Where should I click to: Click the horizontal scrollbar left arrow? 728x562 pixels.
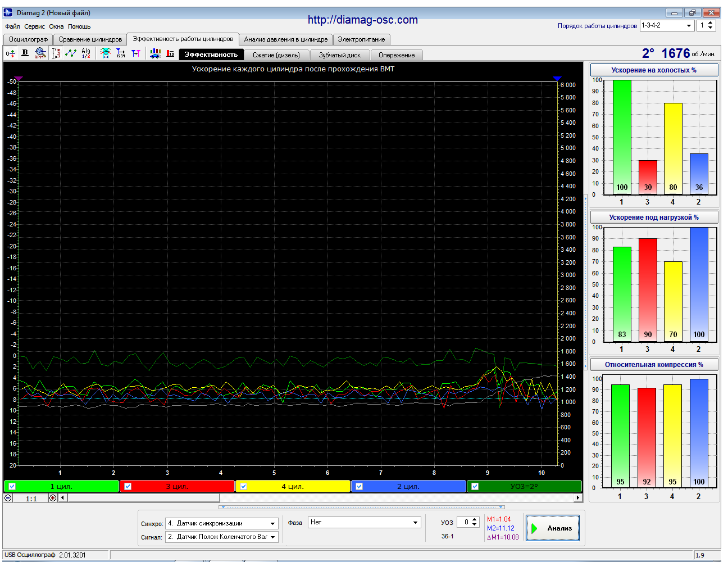pyautogui.click(x=63, y=498)
